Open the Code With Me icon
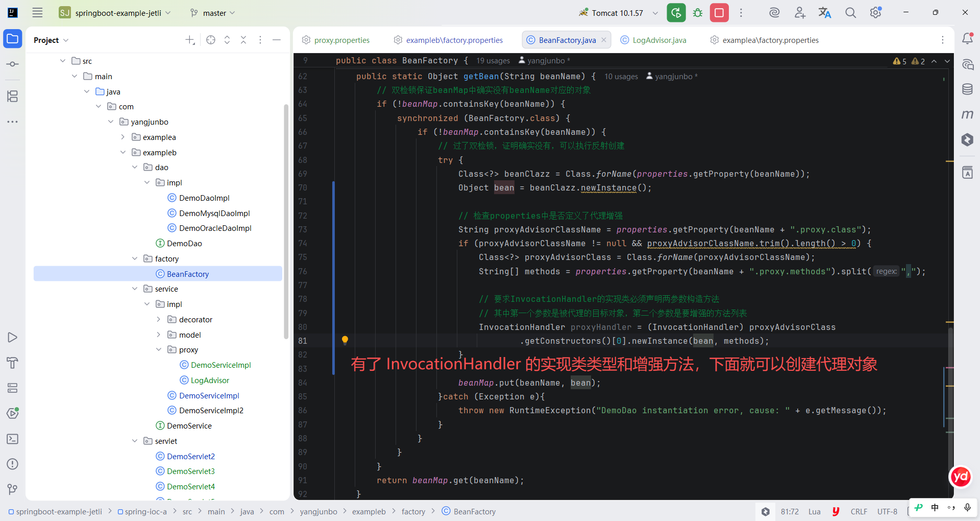 [800, 13]
